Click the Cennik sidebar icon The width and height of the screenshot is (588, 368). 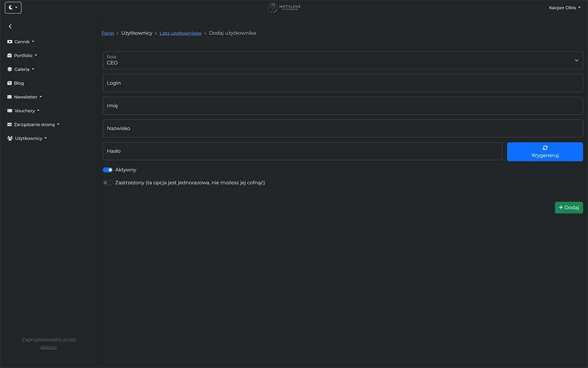coord(9,41)
